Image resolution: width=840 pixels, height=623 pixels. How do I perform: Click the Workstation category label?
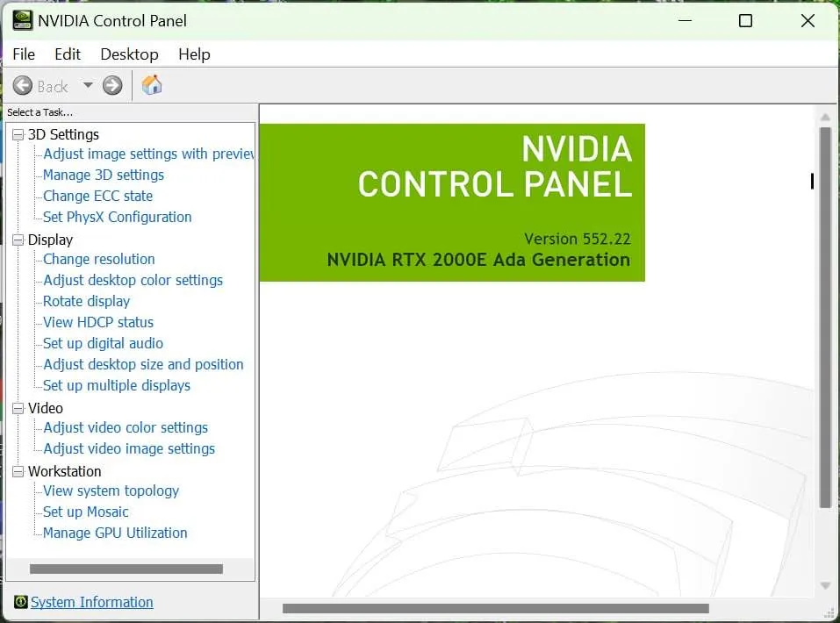click(64, 471)
